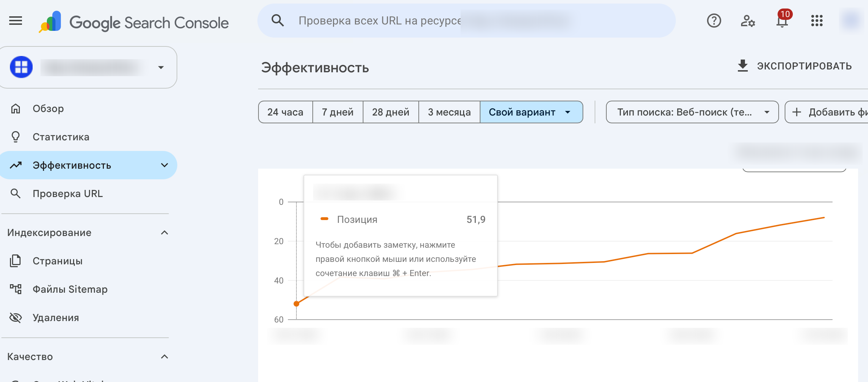The height and width of the screenshot is (382, 868).
Task: Click the Удаления crossed-eye icon
Action: tap(16, 318)
